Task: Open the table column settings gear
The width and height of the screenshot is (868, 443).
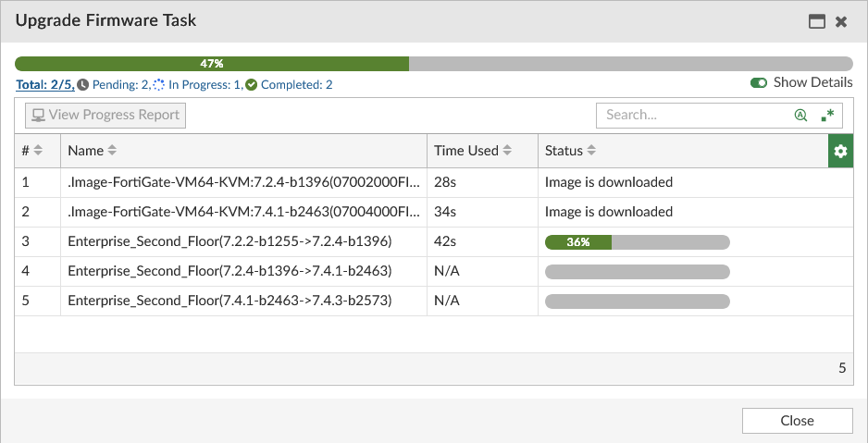Action: click(840, 151)
